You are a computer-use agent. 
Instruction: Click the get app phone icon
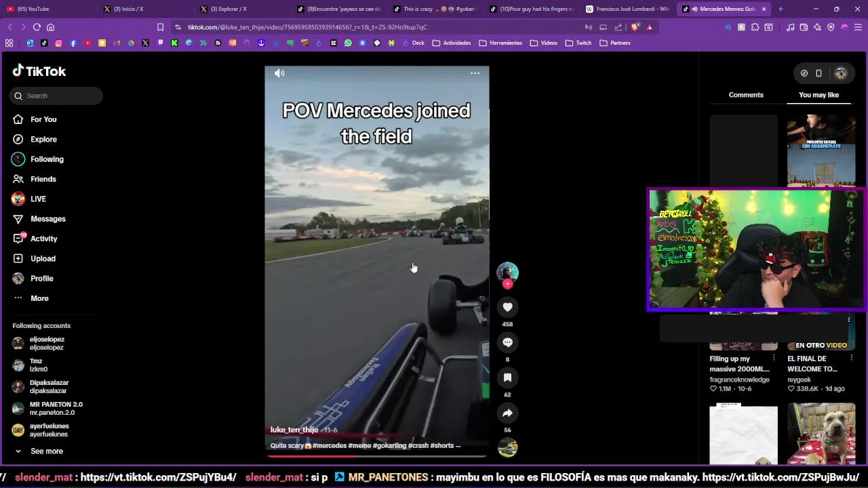pyautogui.click(x=818, y=73)
